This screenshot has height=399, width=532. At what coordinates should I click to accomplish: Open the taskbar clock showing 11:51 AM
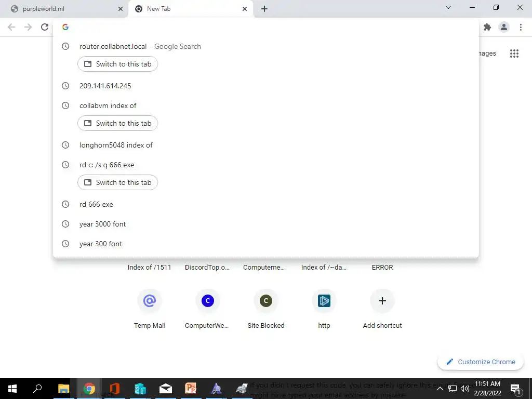tap(487, 389)
